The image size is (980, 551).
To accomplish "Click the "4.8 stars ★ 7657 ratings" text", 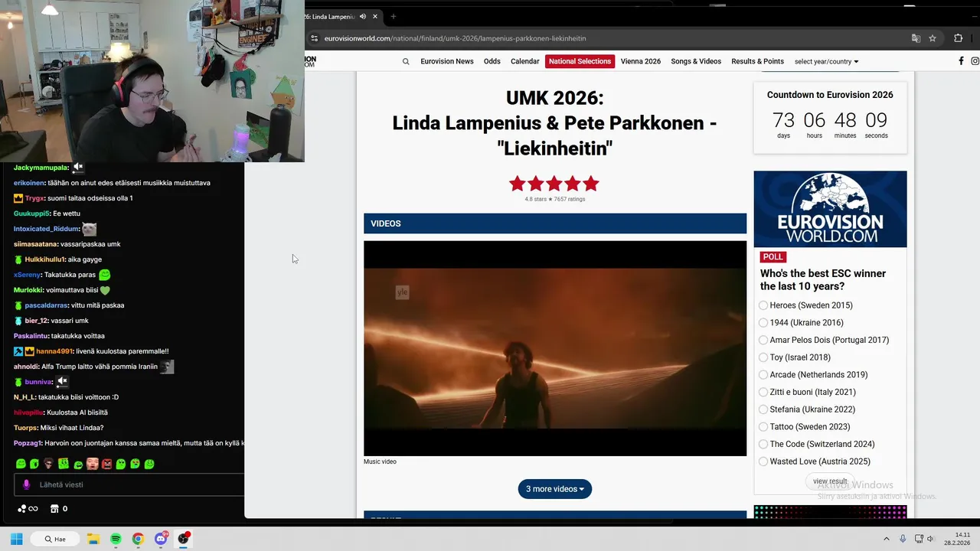I will [x=555, y=199].
